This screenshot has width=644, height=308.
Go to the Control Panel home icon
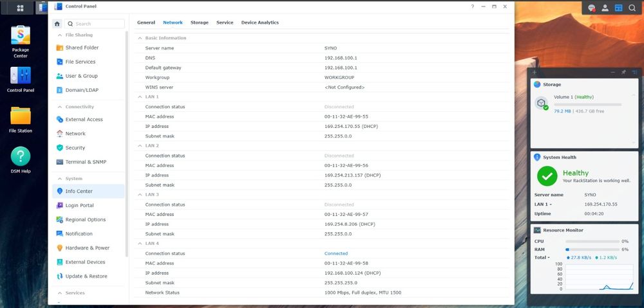(57, 24)
